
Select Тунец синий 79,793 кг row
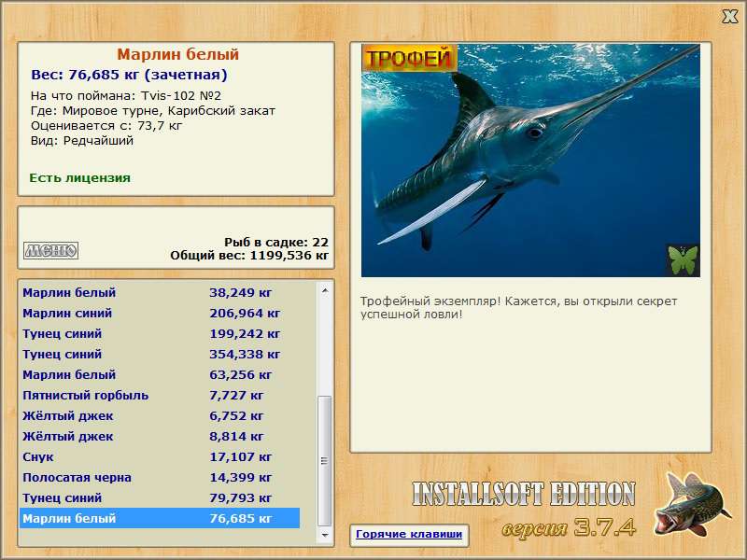[x=160, y=497]
